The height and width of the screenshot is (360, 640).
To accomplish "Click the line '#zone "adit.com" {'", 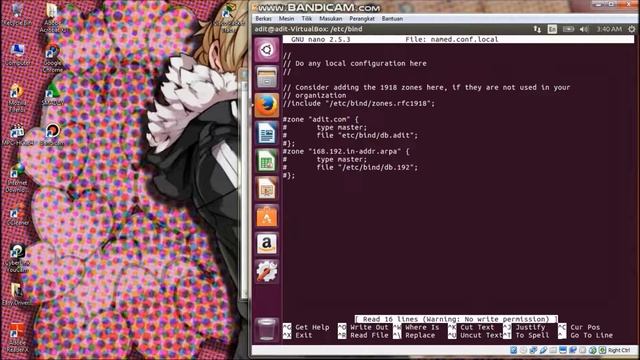I will 320,119.
